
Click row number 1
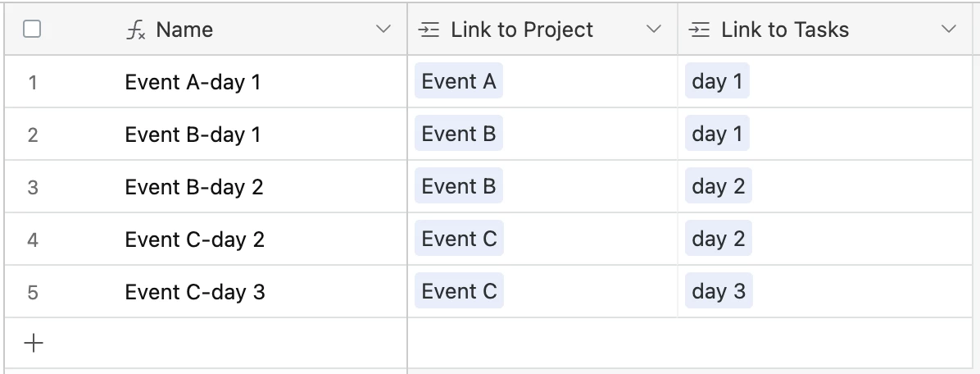pyautogui.click(x=33, y=82)
